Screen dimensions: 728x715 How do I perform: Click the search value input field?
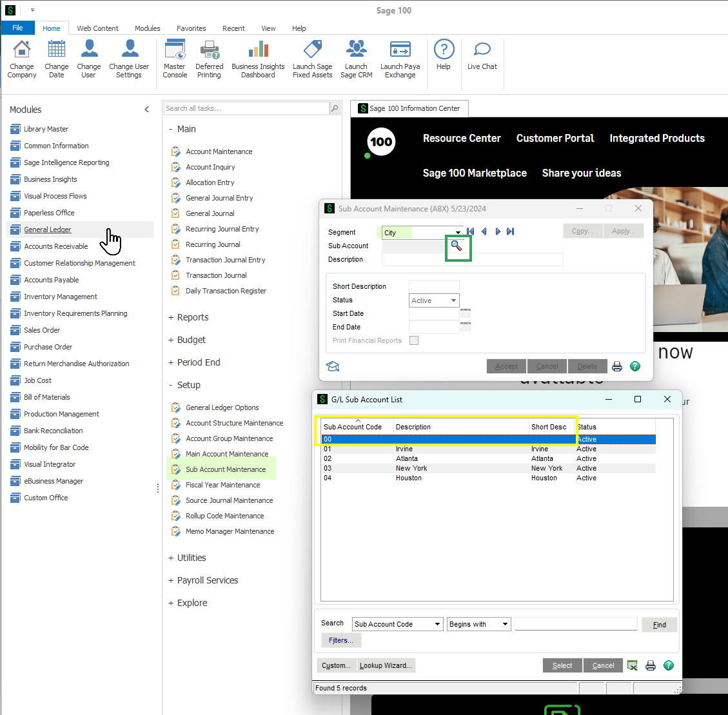pyautogui.click(x=576, y=624)
